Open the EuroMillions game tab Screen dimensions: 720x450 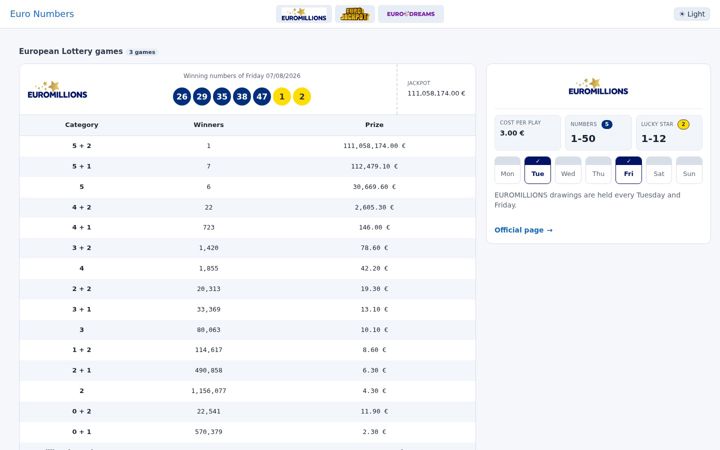(304, 14)
